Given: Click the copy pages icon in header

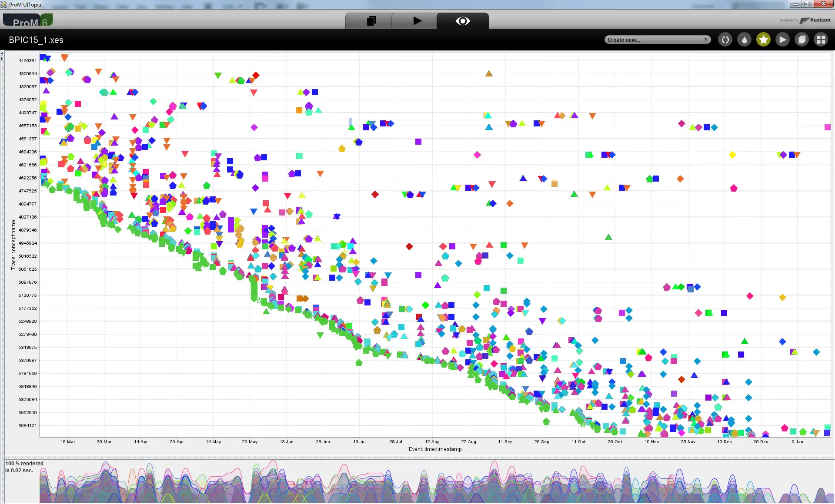Looking at the screenshot, I should click(802, 40).
